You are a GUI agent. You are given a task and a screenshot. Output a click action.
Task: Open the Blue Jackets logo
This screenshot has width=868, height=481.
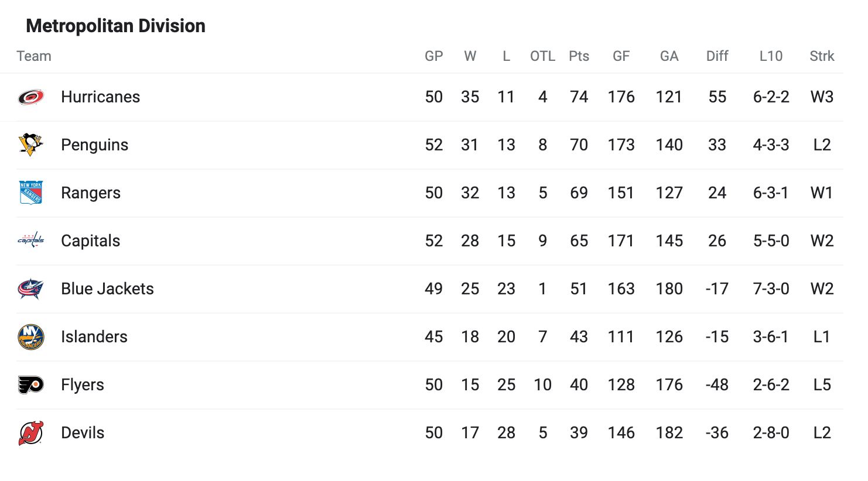[x=31, y=289]
